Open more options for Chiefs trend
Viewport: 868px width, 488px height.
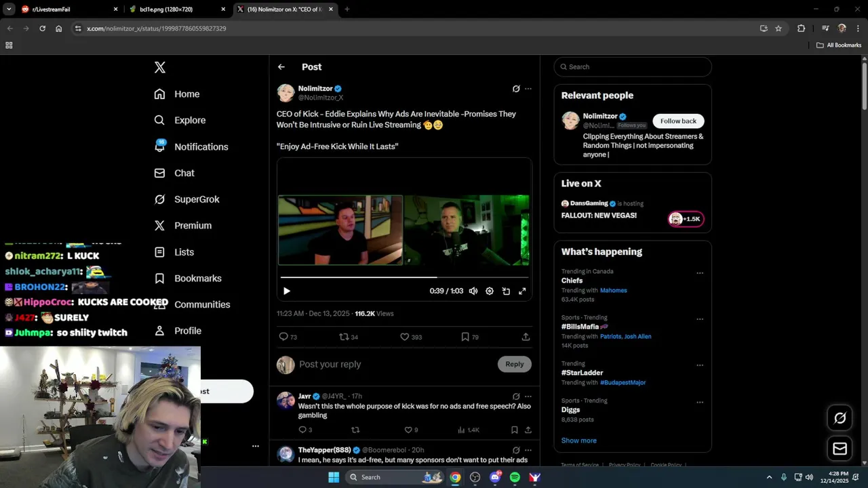pos(700,273)
